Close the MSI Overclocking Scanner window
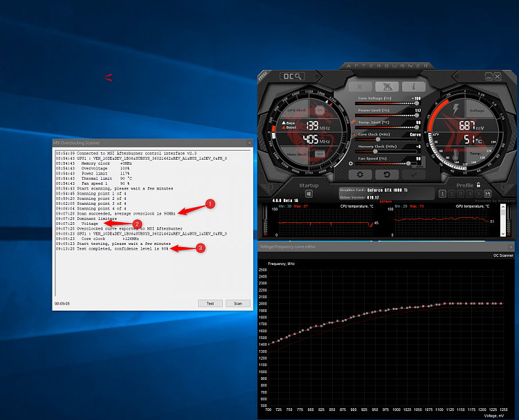 tap(250, 143)
